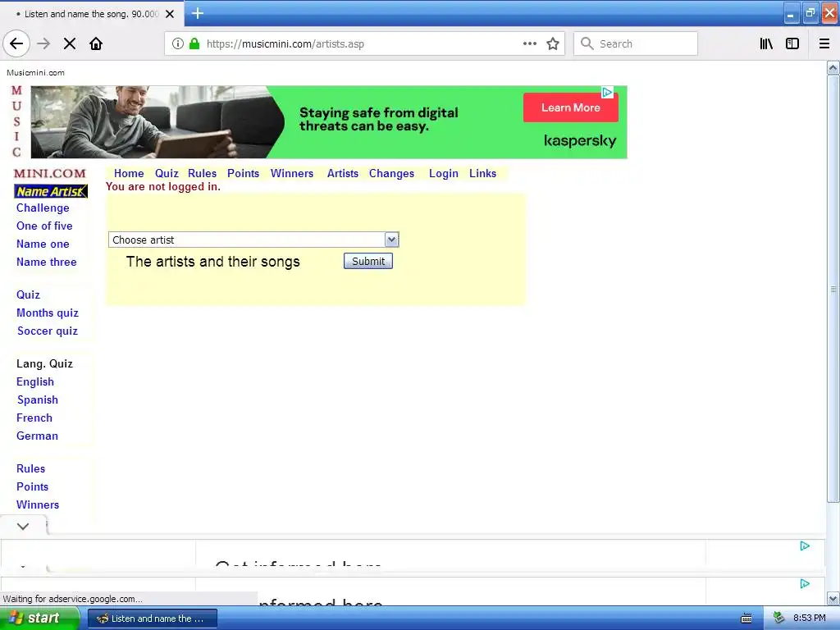Click the page vertical scrollbar thumb

click(x=833, y=288)
